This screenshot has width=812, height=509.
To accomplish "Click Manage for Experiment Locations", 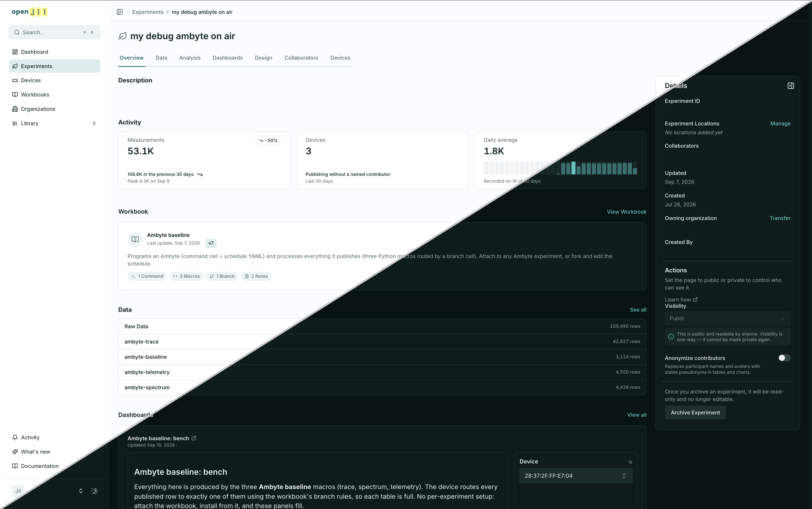I will tap(780, 123).
